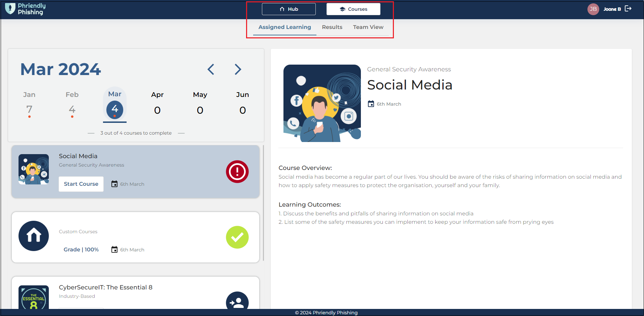Click the Phriendly Phishing shield logo
The width and height of the screenshot is (644, 316).
coord(10,9)
